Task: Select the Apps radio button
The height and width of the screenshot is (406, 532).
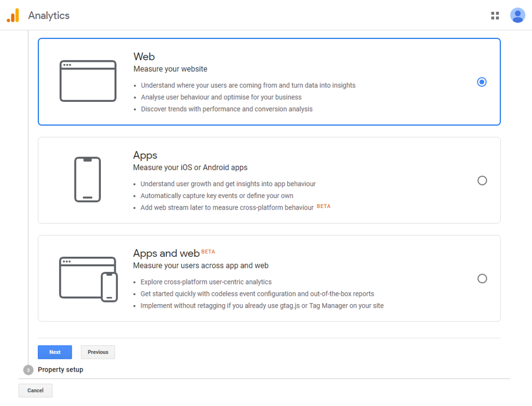Action: coord(482,180)
